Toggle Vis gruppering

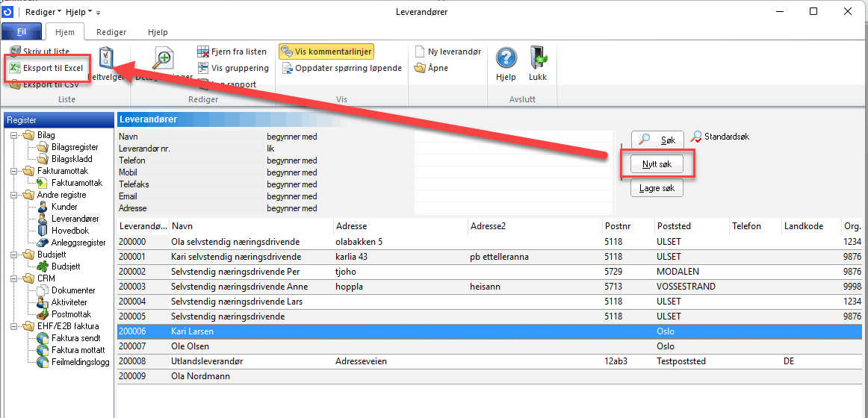[x=203, y=68]
